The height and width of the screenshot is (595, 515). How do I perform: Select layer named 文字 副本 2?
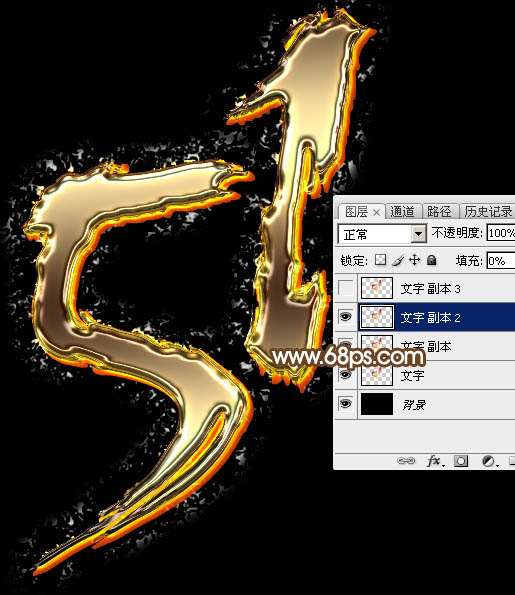click(430, 317)
